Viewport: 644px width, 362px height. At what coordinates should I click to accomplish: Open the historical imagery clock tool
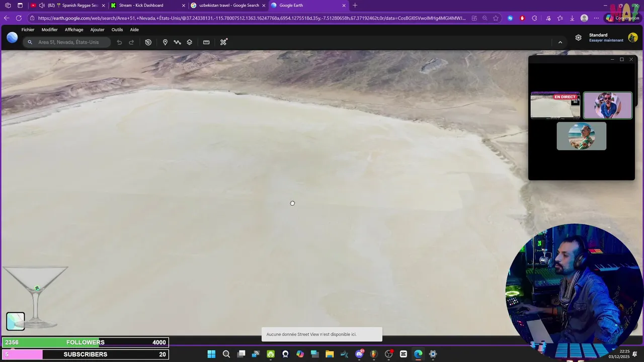pos(148,42)
